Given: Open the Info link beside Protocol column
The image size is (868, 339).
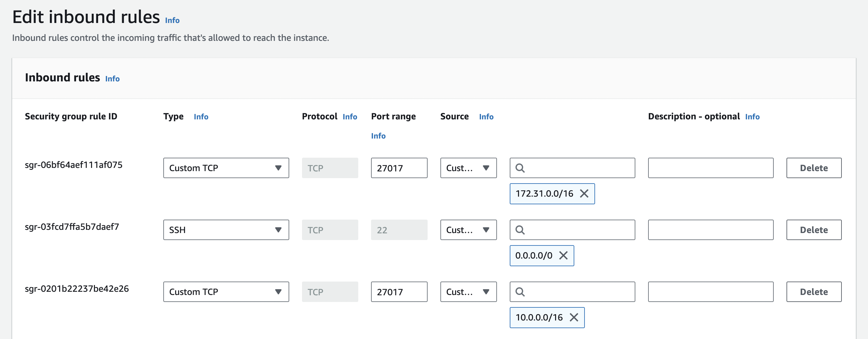Looking at the screenshot, I should (x=349, y=117).
